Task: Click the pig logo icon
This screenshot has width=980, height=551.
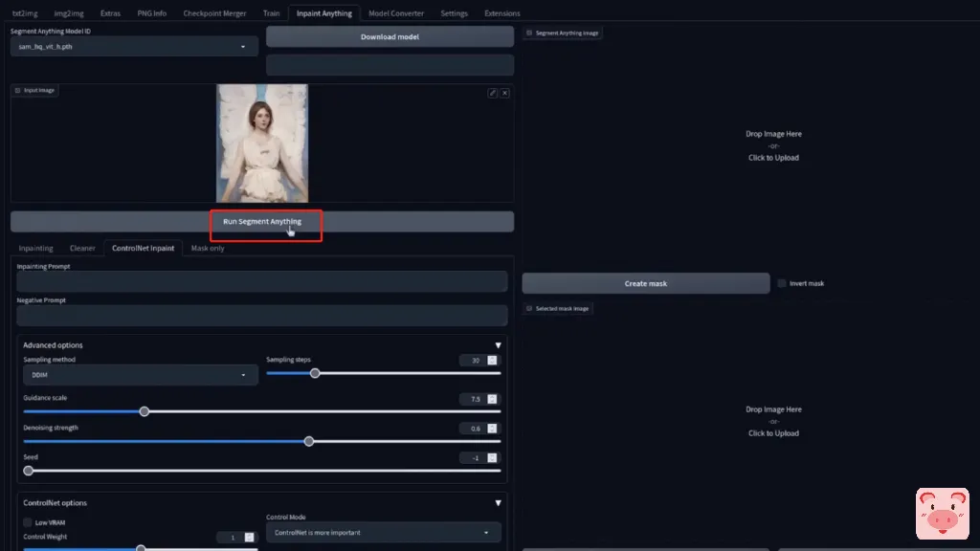Action: 942,515
